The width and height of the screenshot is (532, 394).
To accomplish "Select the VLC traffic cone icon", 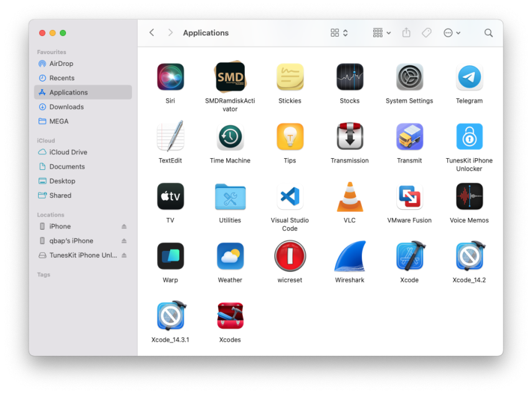I will coord(349,197).
